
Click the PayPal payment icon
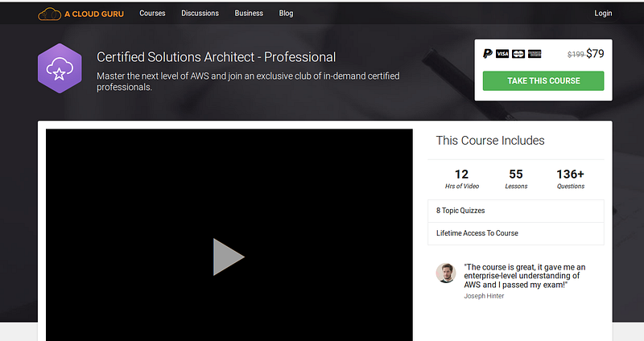(488, 54)
